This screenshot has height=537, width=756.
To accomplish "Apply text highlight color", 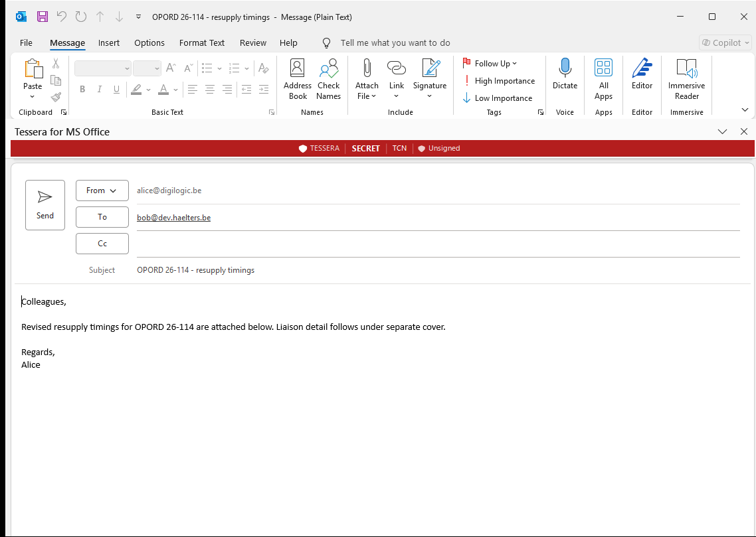I will coord(136,89).
